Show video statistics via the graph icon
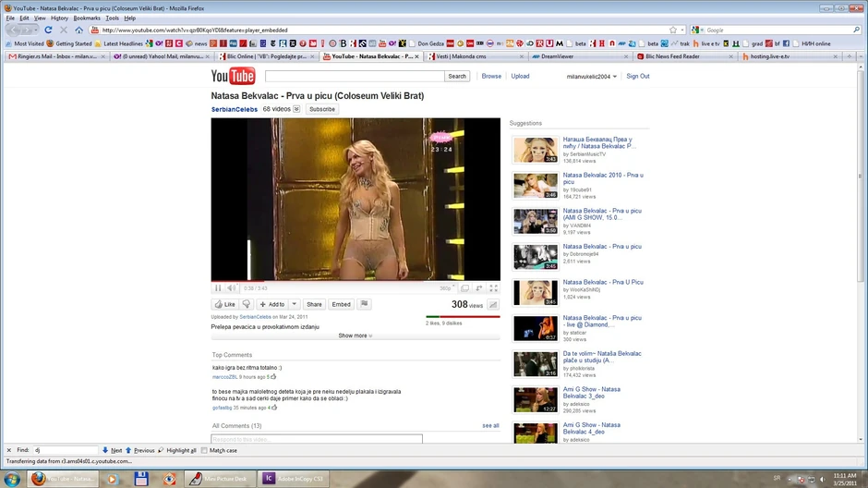This screenshot has width=868, height=488. 493,304
